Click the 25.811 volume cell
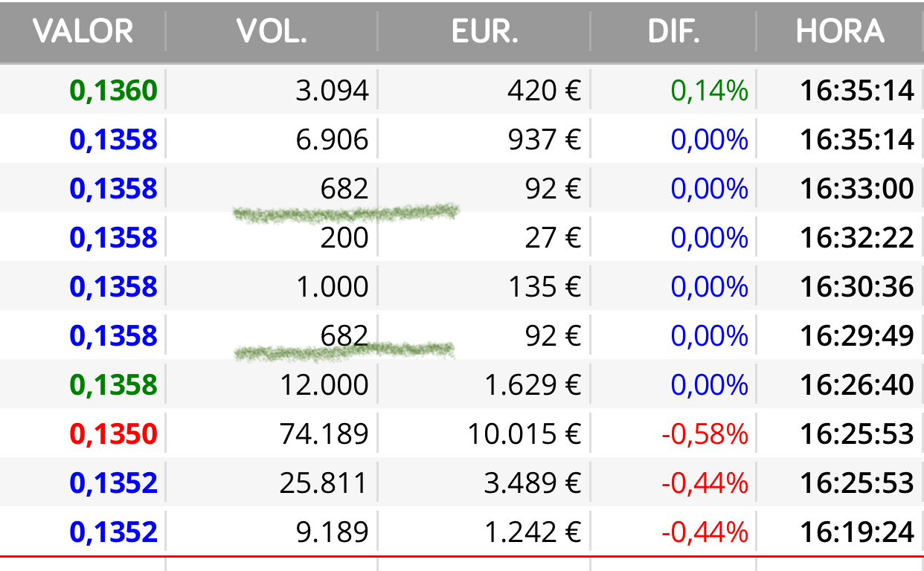Viewport: 924px width, 571px height. point(324,483)
